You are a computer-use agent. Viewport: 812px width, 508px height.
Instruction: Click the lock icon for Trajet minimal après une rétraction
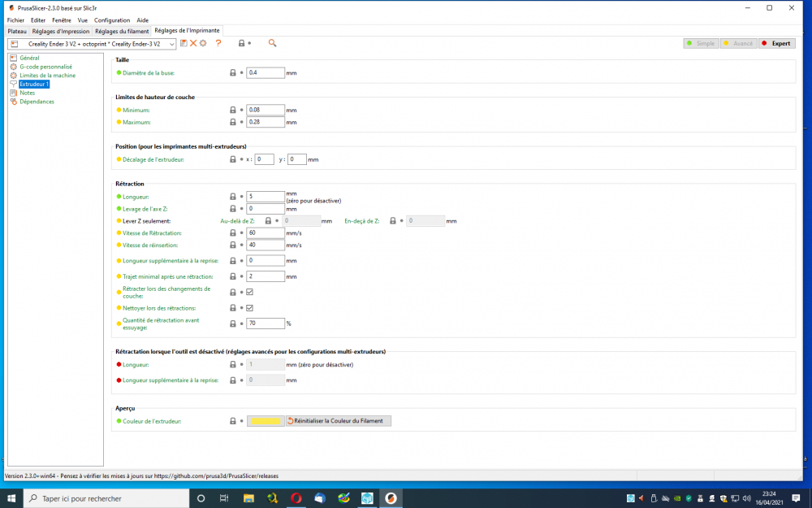(233, 277)
